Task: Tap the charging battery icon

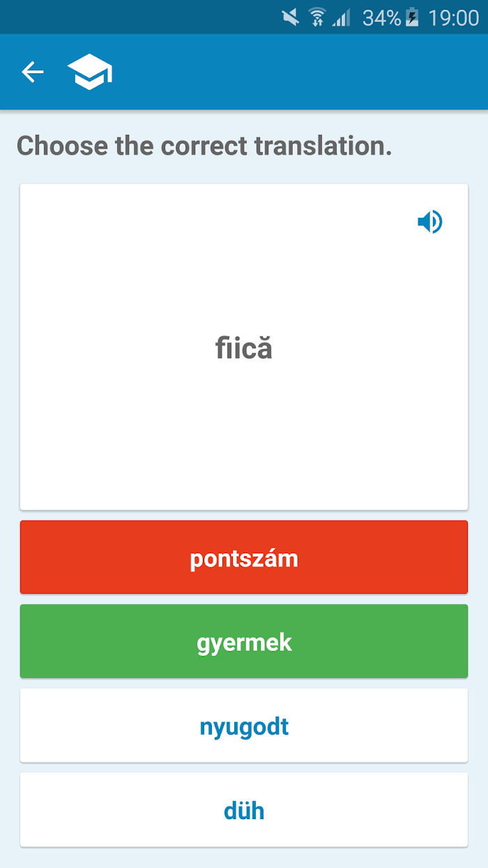Action: 413,17
